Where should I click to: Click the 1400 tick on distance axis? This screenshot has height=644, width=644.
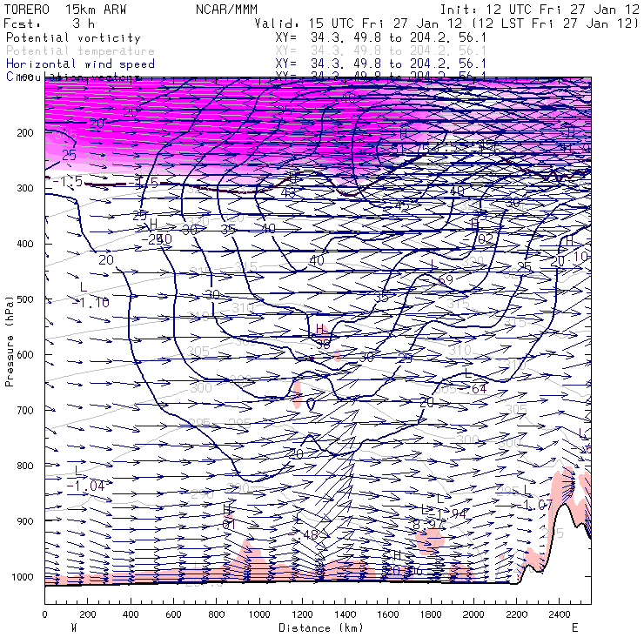click(345, 614)
